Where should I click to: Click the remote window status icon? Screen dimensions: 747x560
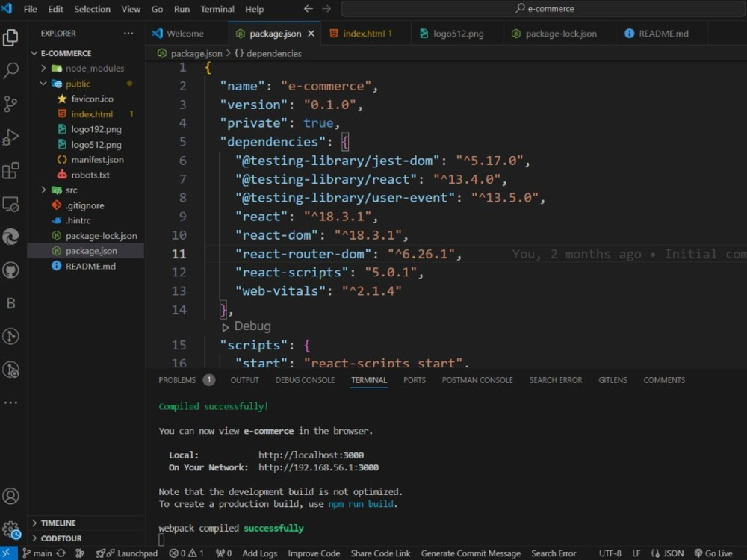point(8,553)
